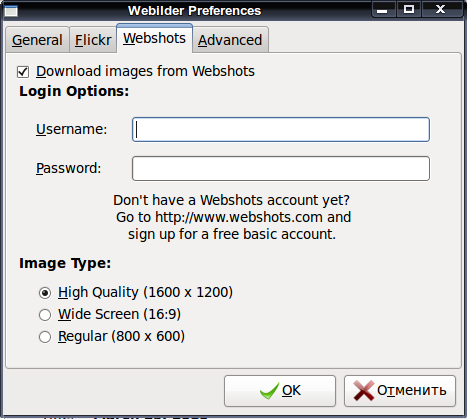Open the Advanced tab

230,40
